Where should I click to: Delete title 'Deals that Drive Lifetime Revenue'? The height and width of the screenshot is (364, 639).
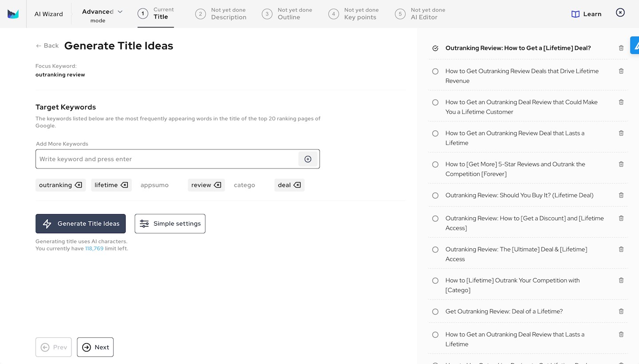pos(621,71)
